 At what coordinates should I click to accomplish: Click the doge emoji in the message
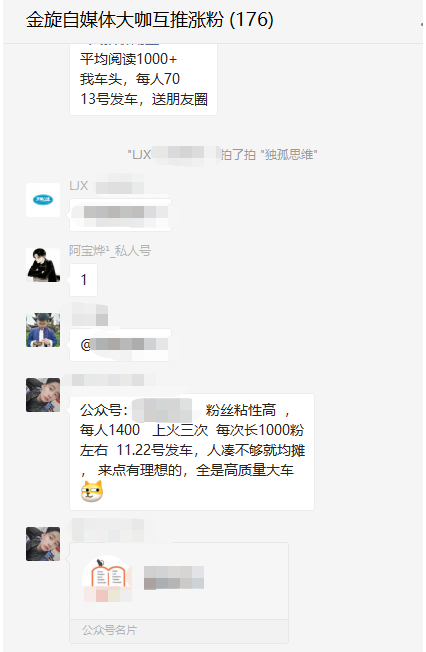(92, 491)
